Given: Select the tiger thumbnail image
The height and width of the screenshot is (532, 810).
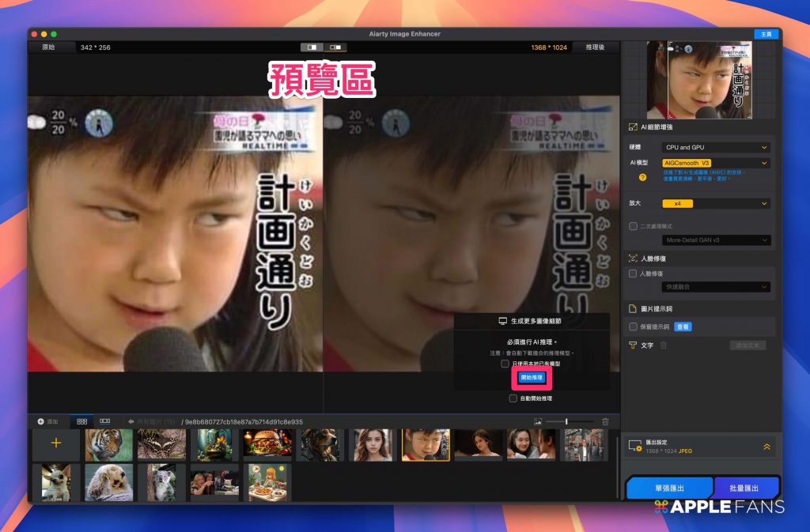Looking at the screenshot, I should pyautogui.click(x=108, y=444).
